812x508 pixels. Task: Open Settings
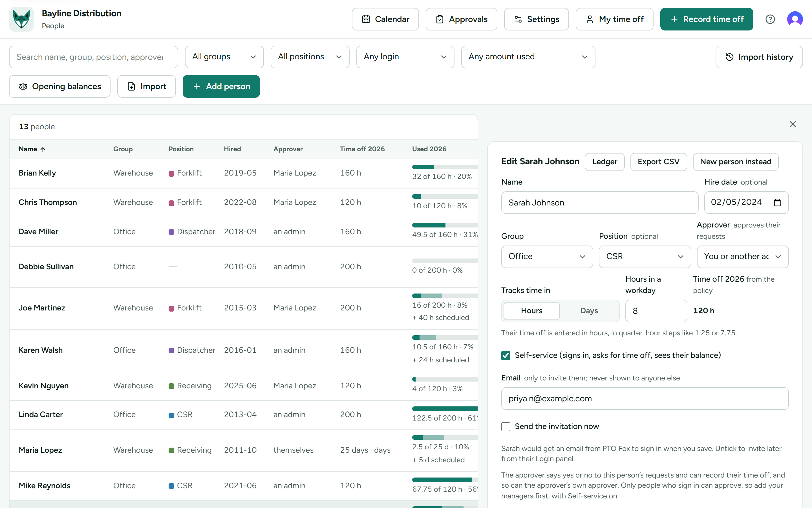coord(536,19)
